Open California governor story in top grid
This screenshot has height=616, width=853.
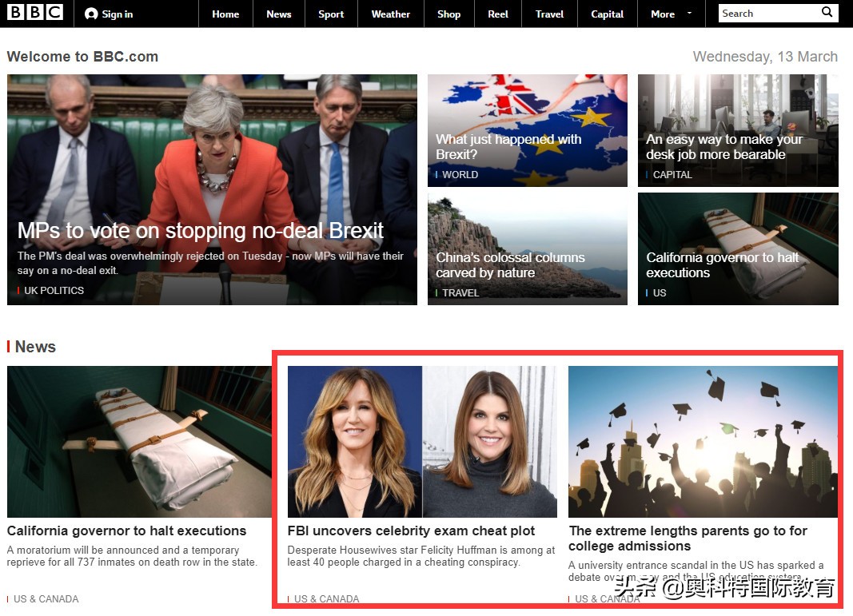pos(722,264)
